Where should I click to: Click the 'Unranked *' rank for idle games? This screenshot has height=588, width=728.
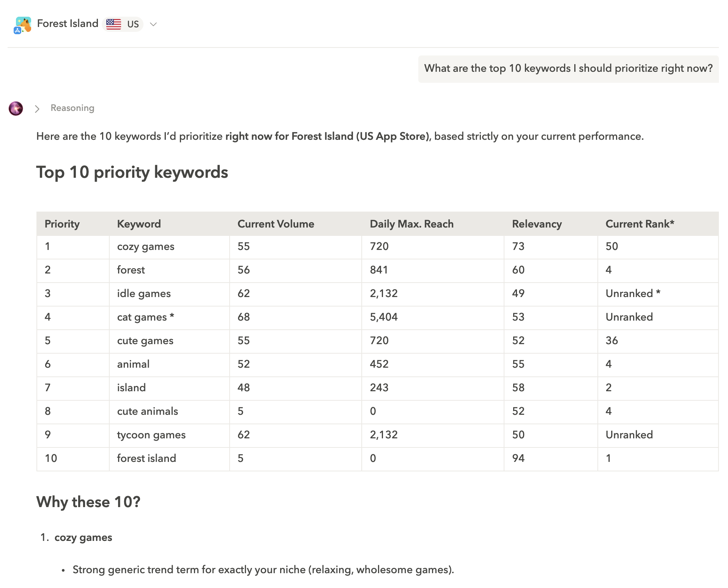pyautogui.click(x=633, y=294)
